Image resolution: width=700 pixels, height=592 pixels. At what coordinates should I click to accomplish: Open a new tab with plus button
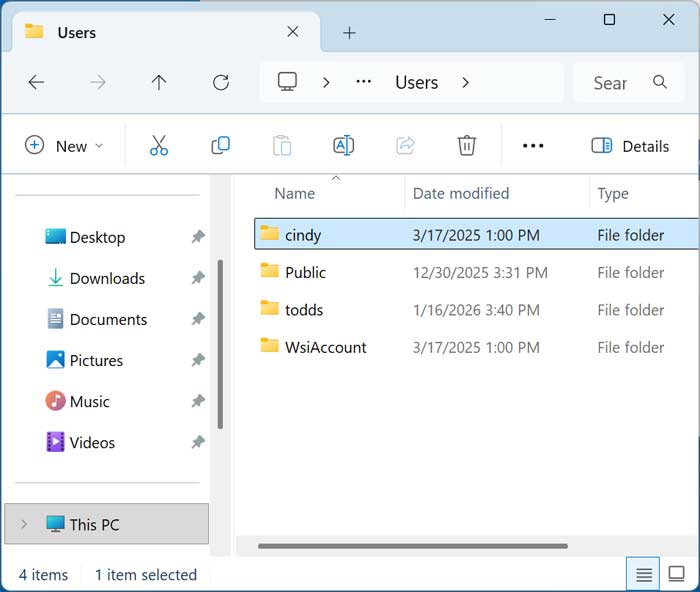pos(350,33)
